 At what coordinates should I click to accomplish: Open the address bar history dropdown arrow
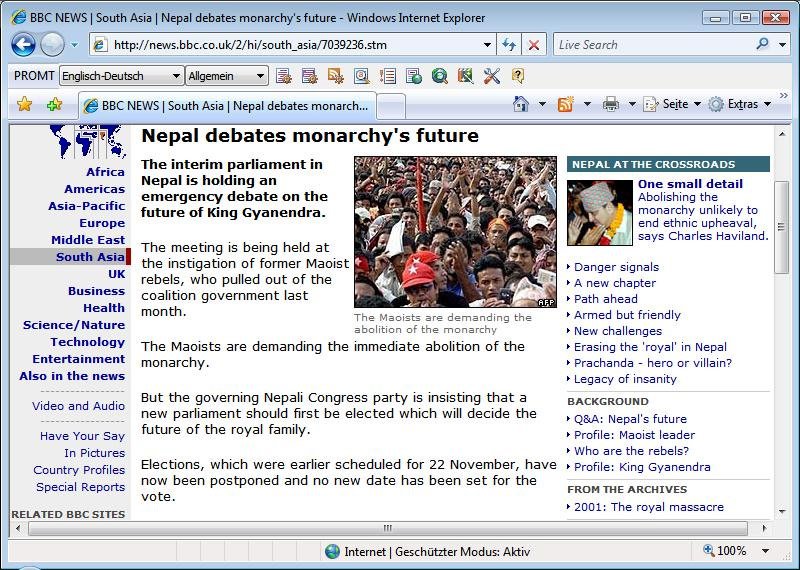(487, 45)
